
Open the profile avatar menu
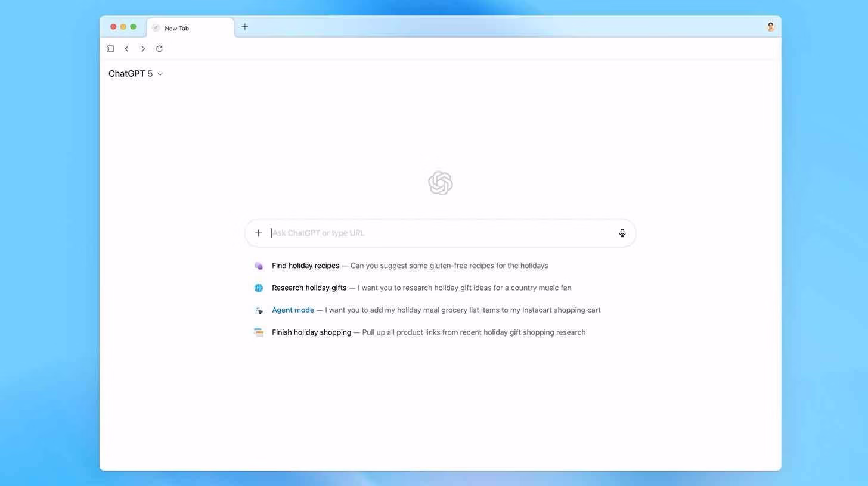[770, 27]
